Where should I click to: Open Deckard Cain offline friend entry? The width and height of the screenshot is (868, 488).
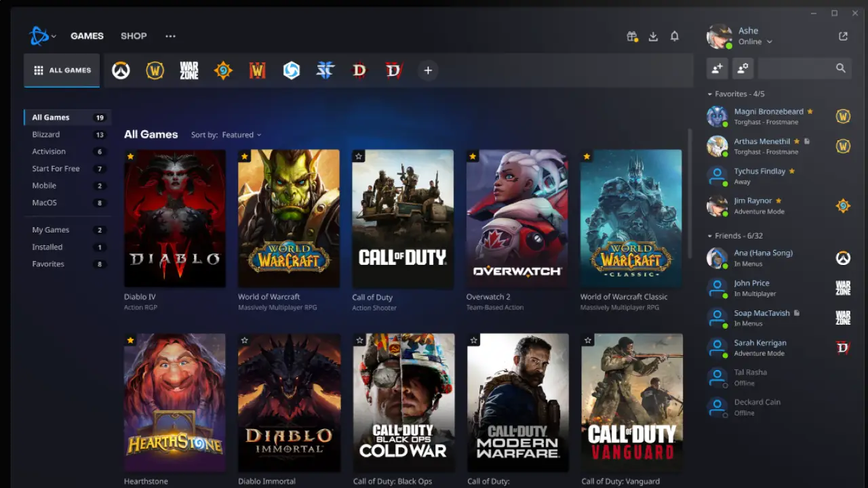click(779, 407)
